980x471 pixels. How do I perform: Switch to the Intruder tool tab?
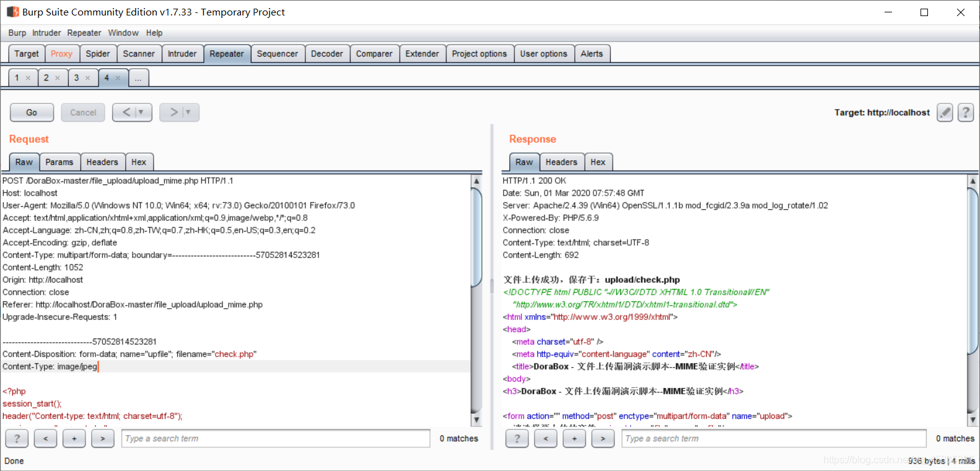pyautogui.click(x=182, y=54)
